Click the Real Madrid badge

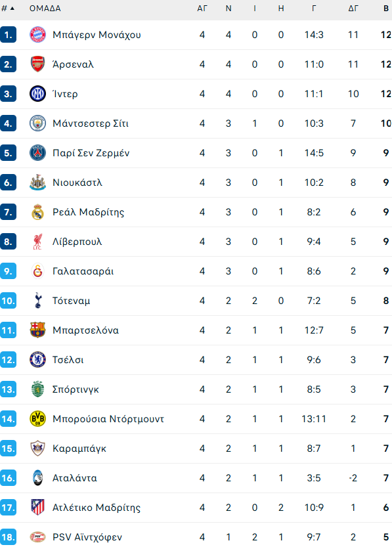tap(37, 212)
